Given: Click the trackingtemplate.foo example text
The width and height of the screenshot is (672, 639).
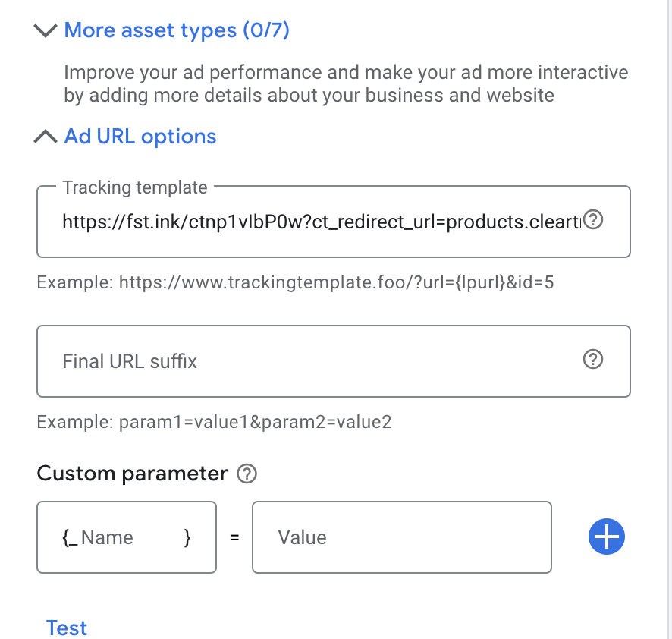Looking at the screenshot, I should point(295,282).
